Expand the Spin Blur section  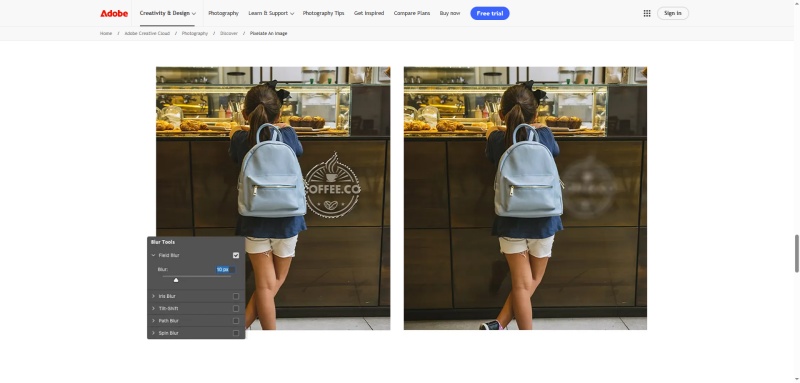click(153, 333)
